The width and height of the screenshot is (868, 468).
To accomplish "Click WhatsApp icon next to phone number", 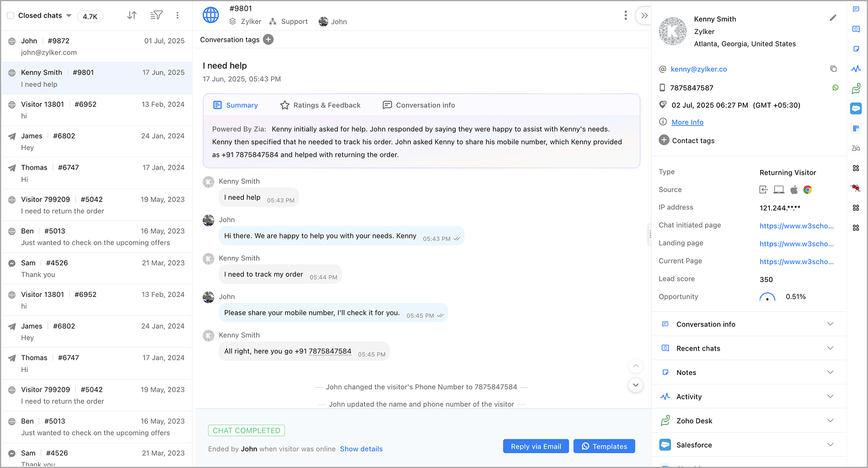I will [835, 88].
